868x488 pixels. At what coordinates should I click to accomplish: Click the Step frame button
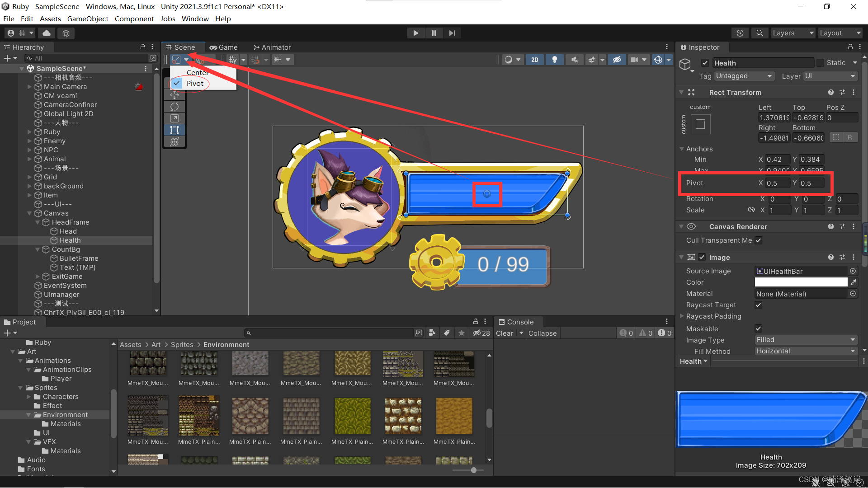click(x=452, y=33)
